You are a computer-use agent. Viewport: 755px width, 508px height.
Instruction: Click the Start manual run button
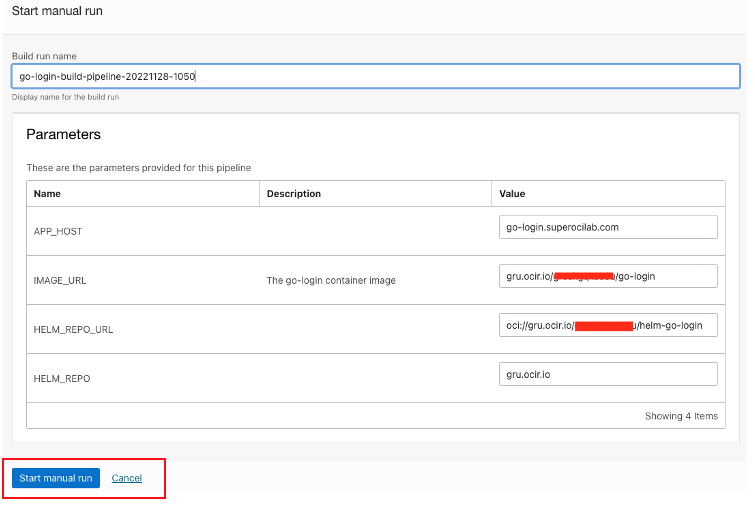pyautogui.click(x=56, y=478)
